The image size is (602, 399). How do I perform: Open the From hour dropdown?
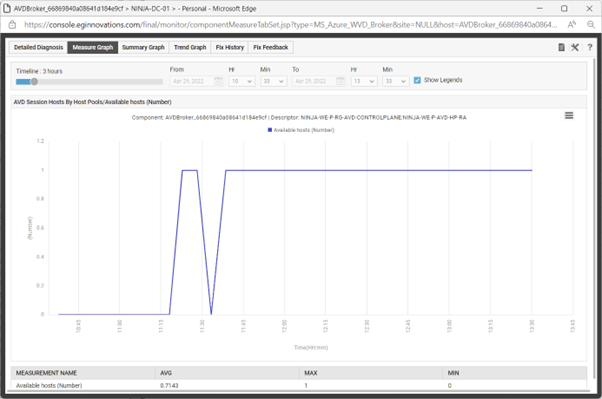(241, 81)
